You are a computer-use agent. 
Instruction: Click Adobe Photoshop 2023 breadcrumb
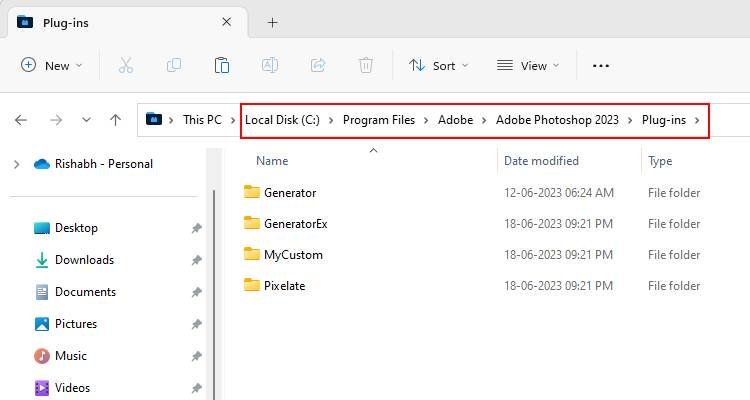point(557,120)
